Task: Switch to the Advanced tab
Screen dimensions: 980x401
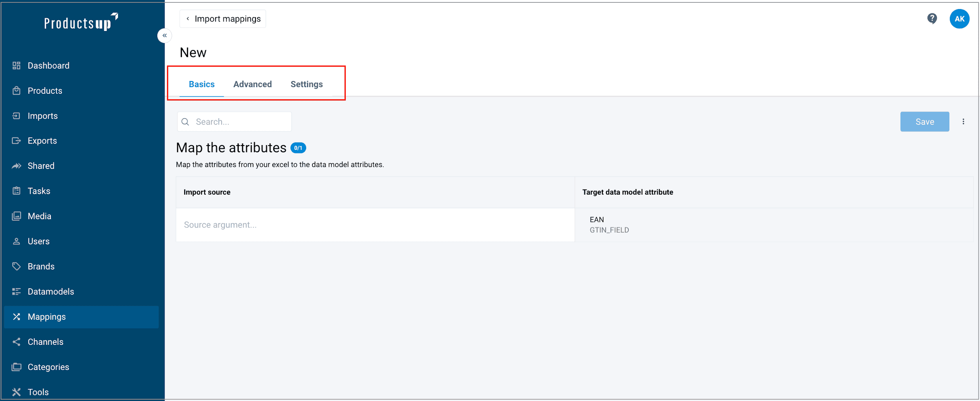Action: pyautogui.click(x=252, y=84)
